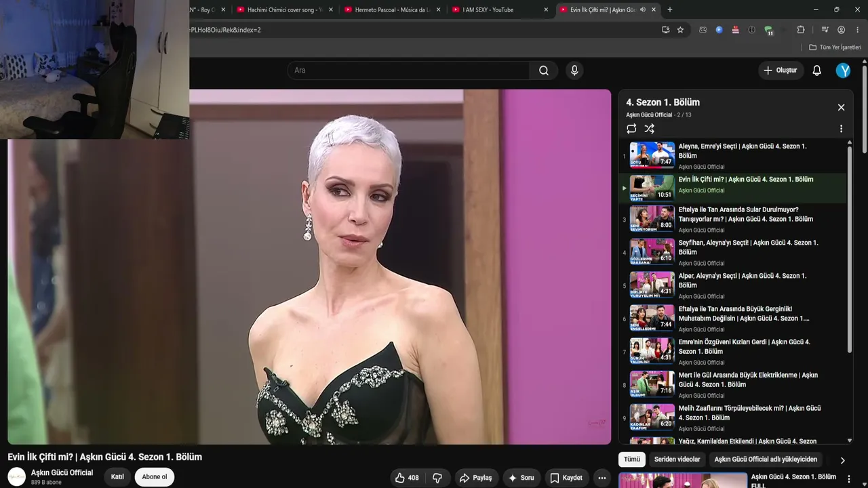Open a new browser tab

[x=670, y=10]
